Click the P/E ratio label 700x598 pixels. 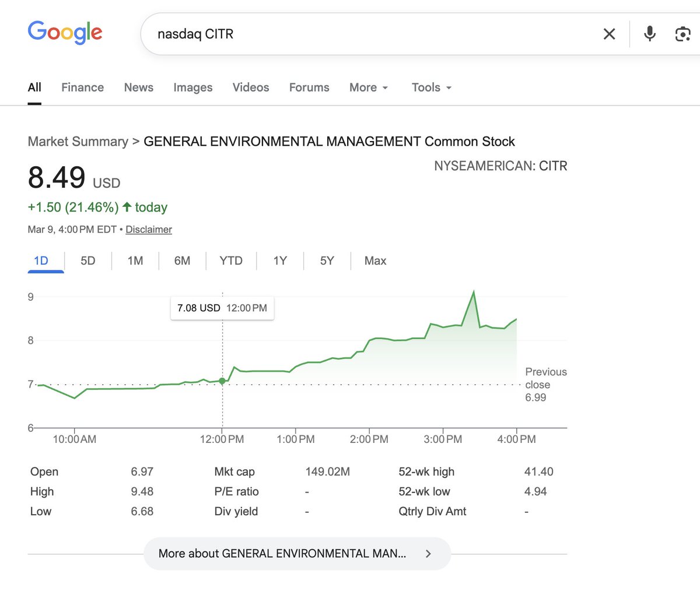point(236,491)
